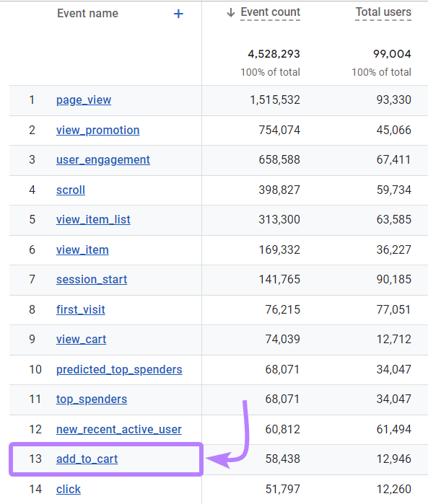
Task: Add a dimension with the plus icon
Action: pyautogui.click(x=178, y=14)
